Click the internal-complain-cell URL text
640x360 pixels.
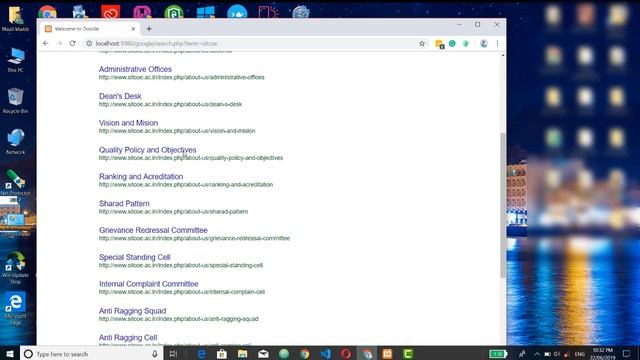click(182, 292)
